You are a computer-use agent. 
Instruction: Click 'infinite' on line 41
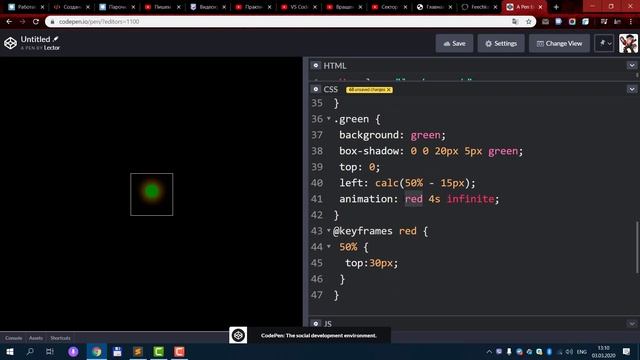(x=471, y=199)
